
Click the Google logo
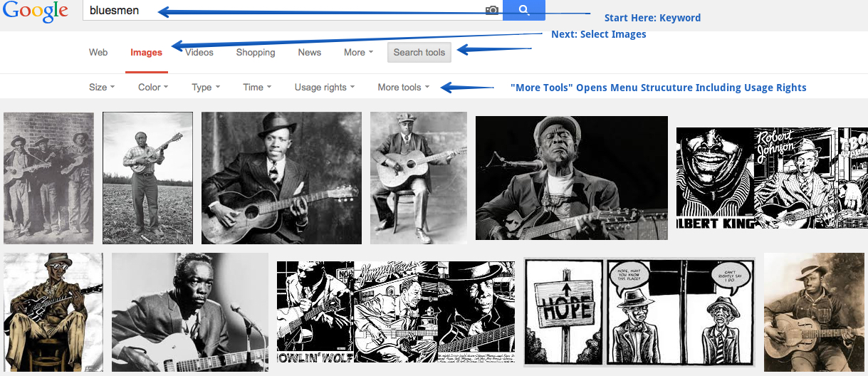click(34, 11)
